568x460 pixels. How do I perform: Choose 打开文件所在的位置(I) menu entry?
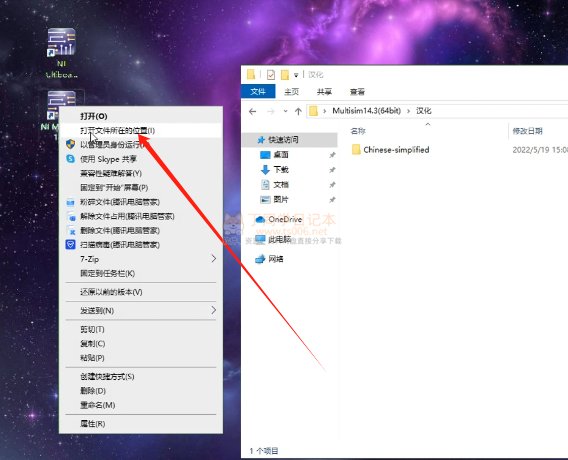point(141,130)
